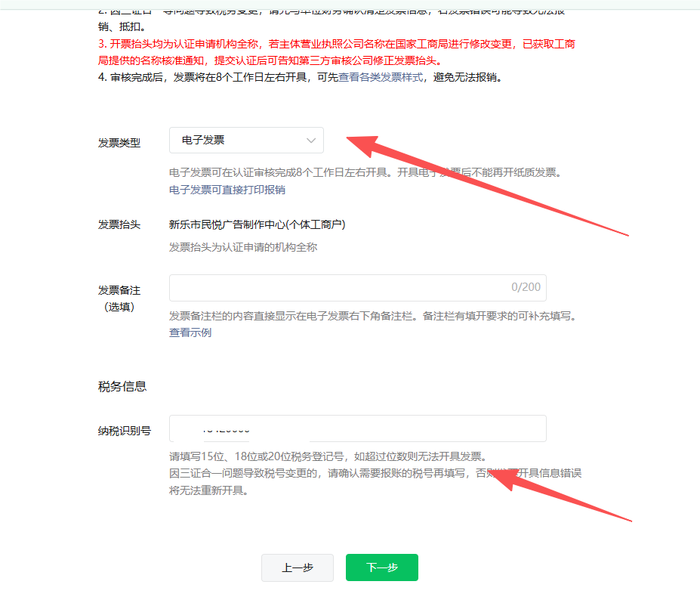Screen dimensions: 700x603
Task: Click the chevron arrow beside 电子发票
Action: pyautogui.click(x=310, y=140)
